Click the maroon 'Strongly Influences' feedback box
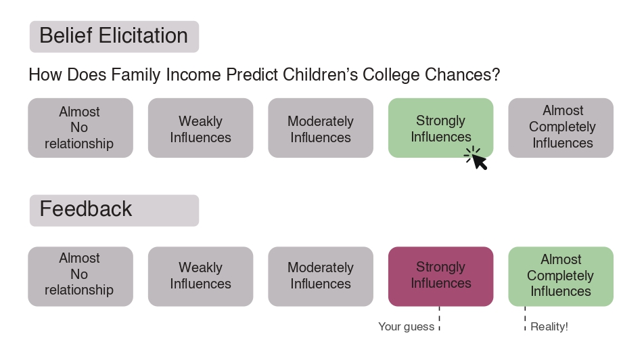The image size is (644, 346). (440, 276)
